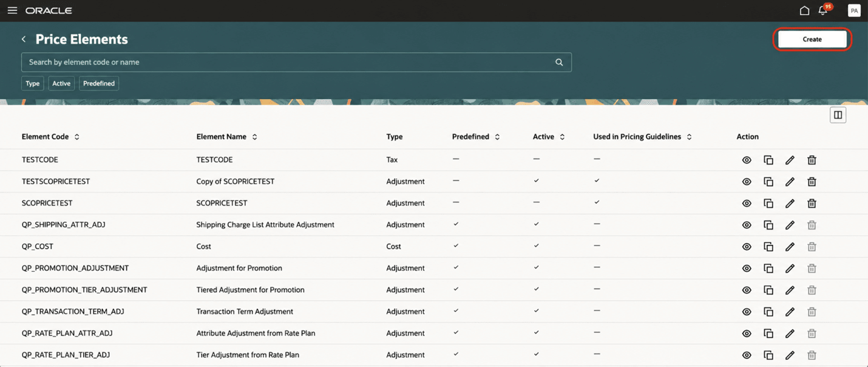The width and height of the screenshot is (868, 367).
Task: Edit the QP_RATE_PLAN_TIER_ADJ element
Action: click(x=790, y=355)
